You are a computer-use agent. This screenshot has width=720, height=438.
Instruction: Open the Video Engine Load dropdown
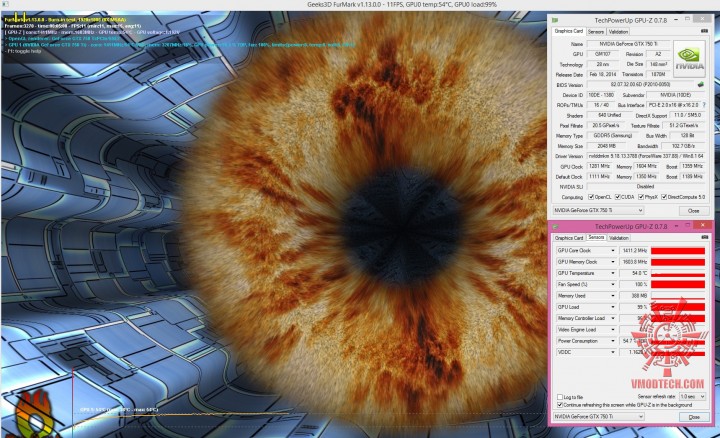613,330
